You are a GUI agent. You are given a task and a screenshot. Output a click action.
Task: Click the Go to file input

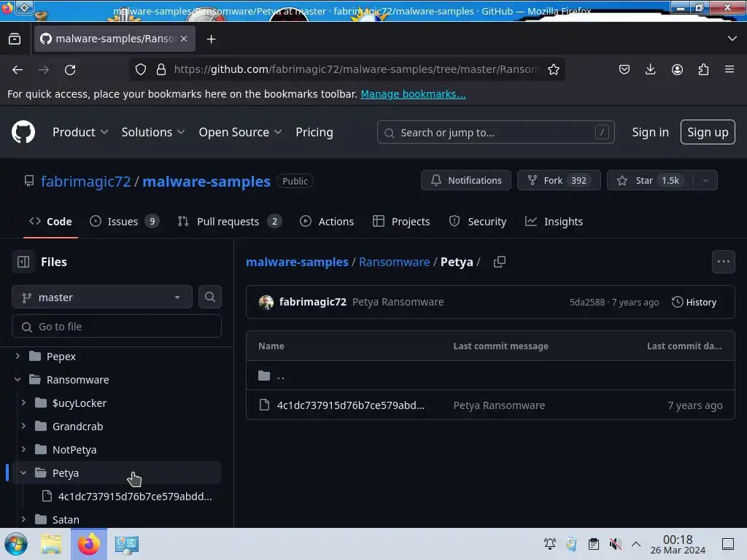click(x=116, y=326)
